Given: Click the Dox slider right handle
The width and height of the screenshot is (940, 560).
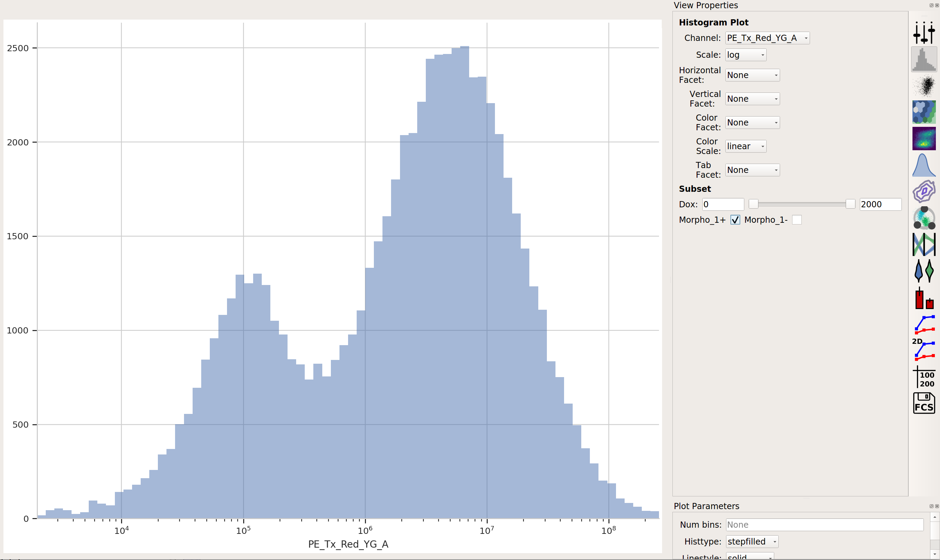Looking at the screenshot, I should click(x=850, y=204).
